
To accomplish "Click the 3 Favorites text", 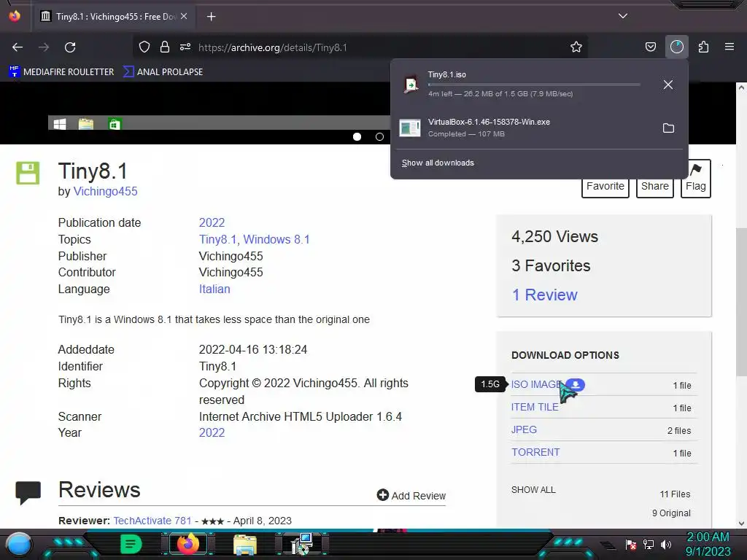I will (x=551, y=265).
